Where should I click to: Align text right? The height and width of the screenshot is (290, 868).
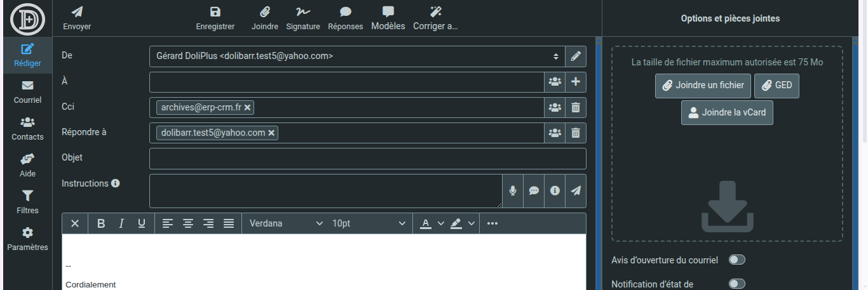pos(208,223)
